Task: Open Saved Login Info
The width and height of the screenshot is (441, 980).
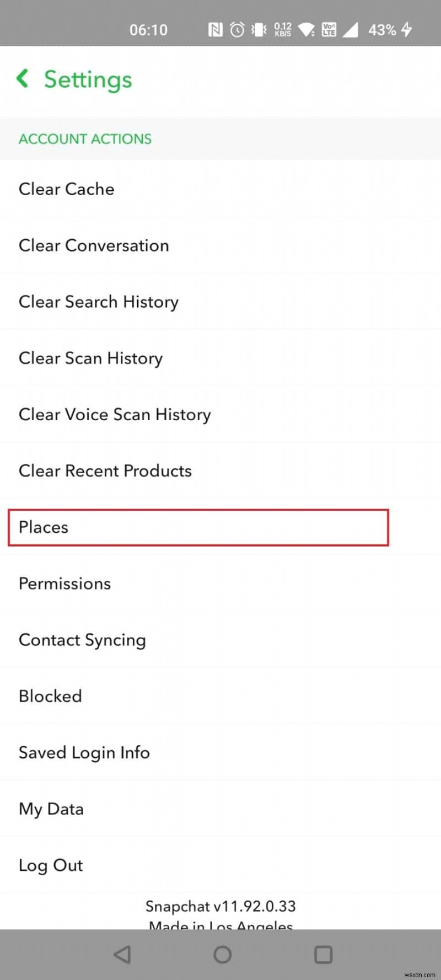Action: coord(84,752)
